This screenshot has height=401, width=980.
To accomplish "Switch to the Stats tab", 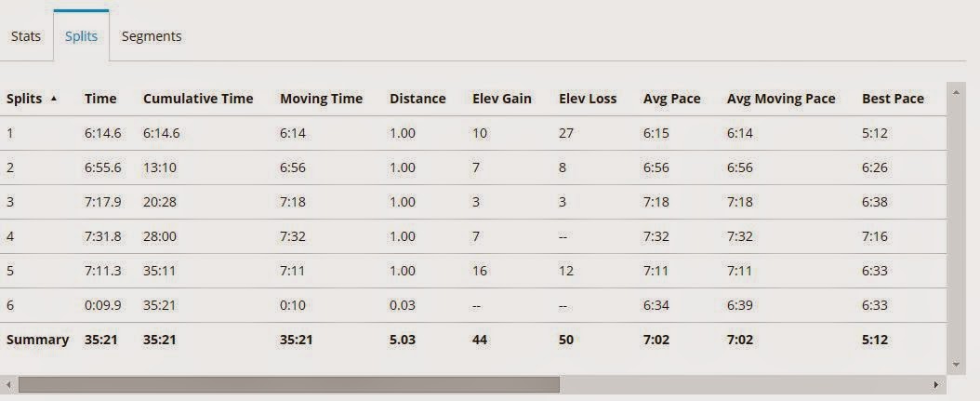I will pos(26,36).
